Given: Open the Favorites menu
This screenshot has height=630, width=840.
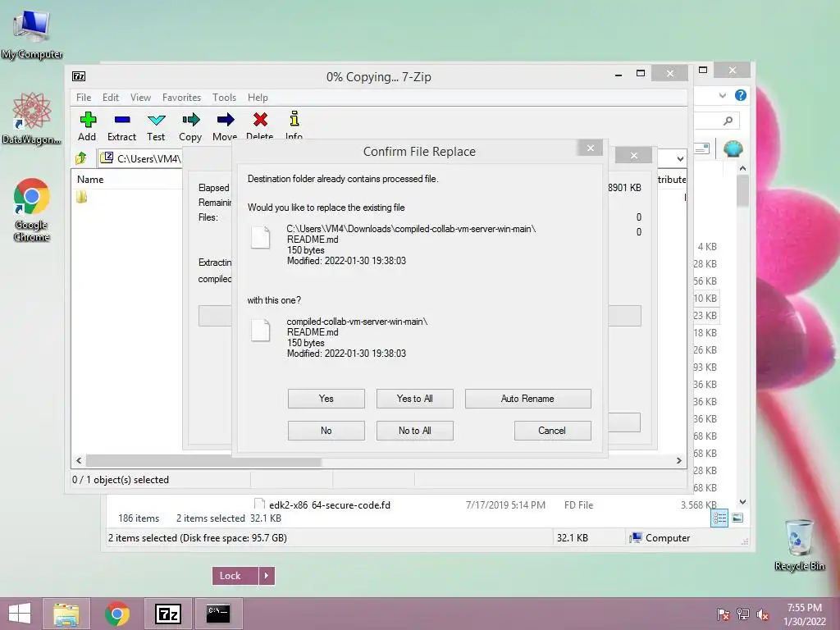Looking at the screenshot, I should (x=181, y=98).
